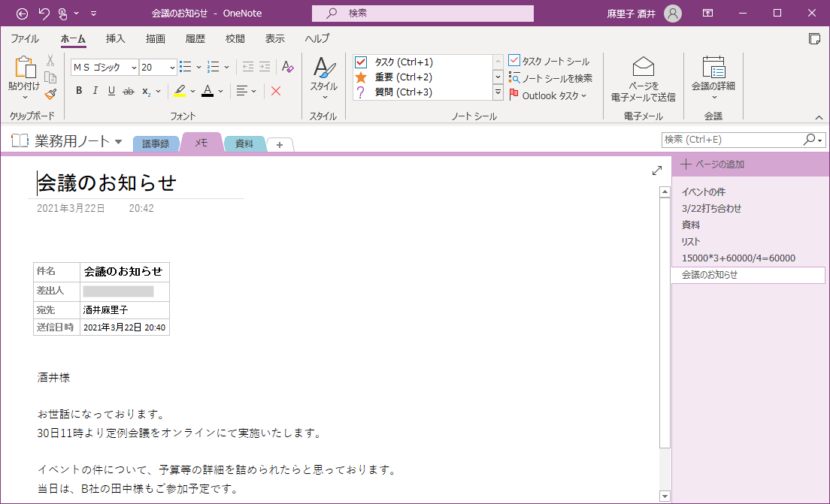Open the 資料 section tab

(x=244, y=144)
